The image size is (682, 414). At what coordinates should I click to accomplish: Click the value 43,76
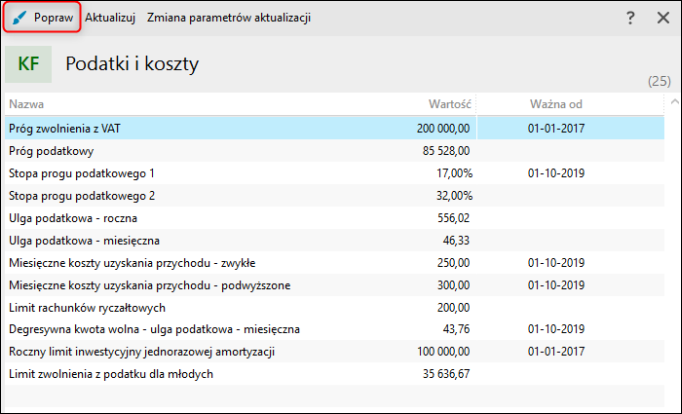pyautogui.click(x=456, y=329)
